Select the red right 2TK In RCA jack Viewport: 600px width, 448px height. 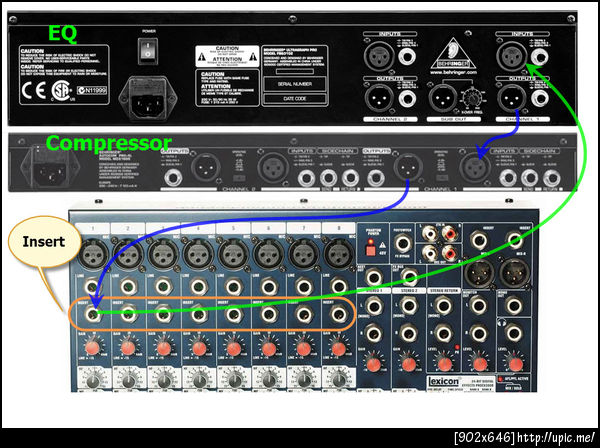click(x=449, y=233)
